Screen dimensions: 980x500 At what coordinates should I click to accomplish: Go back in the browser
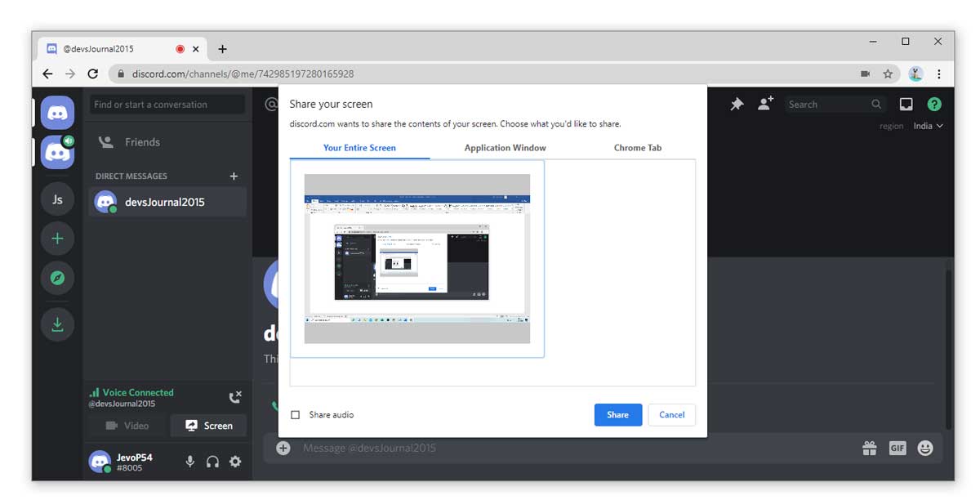tap(47, 74)
